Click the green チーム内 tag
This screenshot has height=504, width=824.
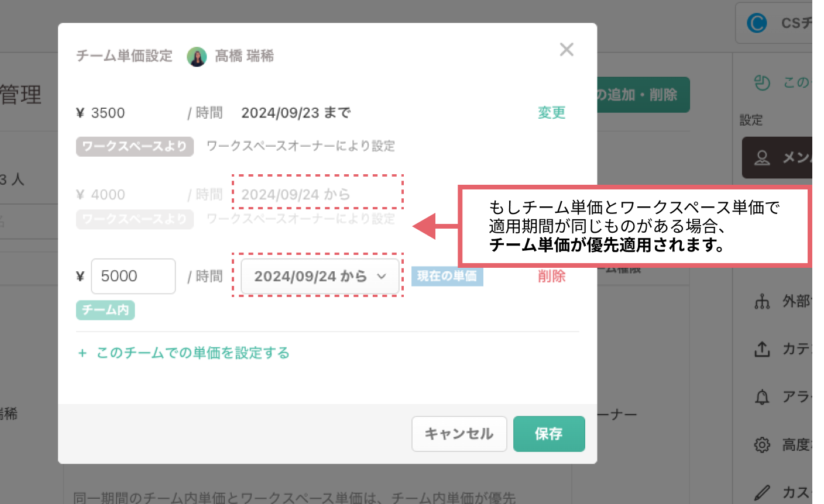coord(105,310)
